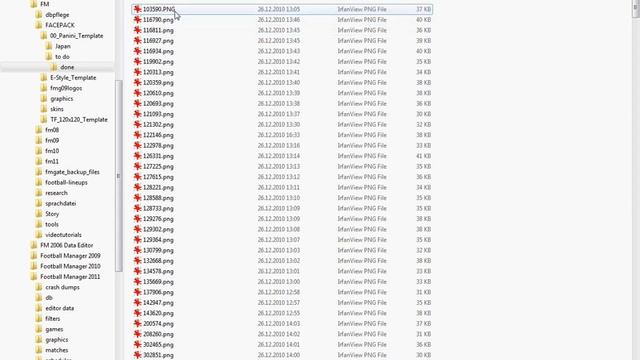Viewport: 640px width, 360px height.
Task: Click the folder icon beside dbpflege
Action: [39, 15]
